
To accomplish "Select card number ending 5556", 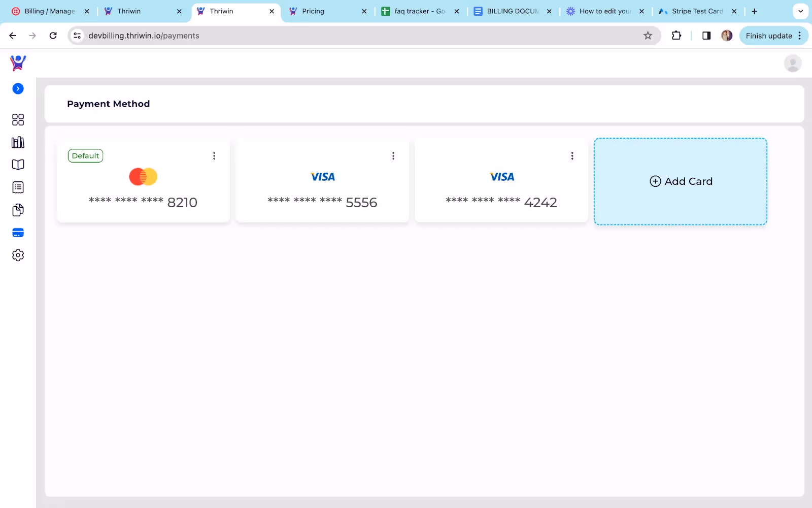I will [322, 202].
